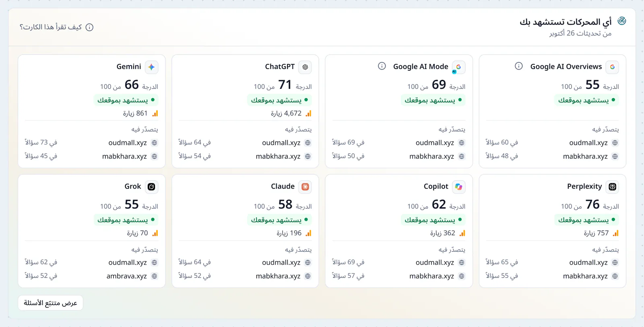Screen dimensions: 644x327
Task: Click the Gemini engine logo icon
Action: pos(151,67)
